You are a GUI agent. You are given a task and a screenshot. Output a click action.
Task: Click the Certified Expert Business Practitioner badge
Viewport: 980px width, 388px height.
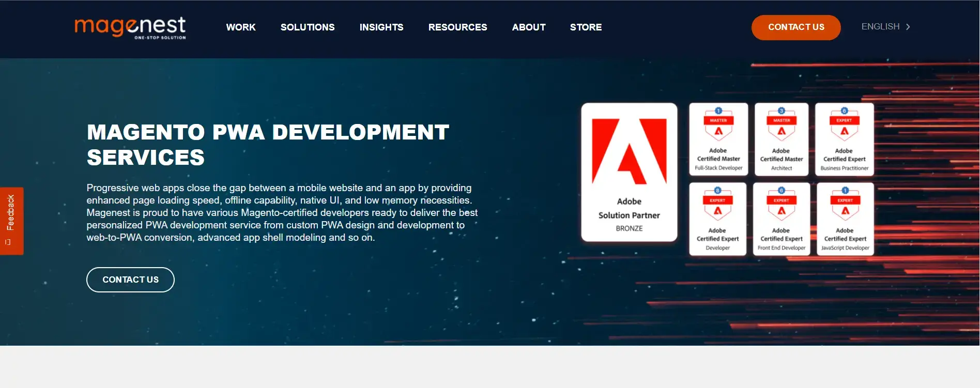coord(845,139)
